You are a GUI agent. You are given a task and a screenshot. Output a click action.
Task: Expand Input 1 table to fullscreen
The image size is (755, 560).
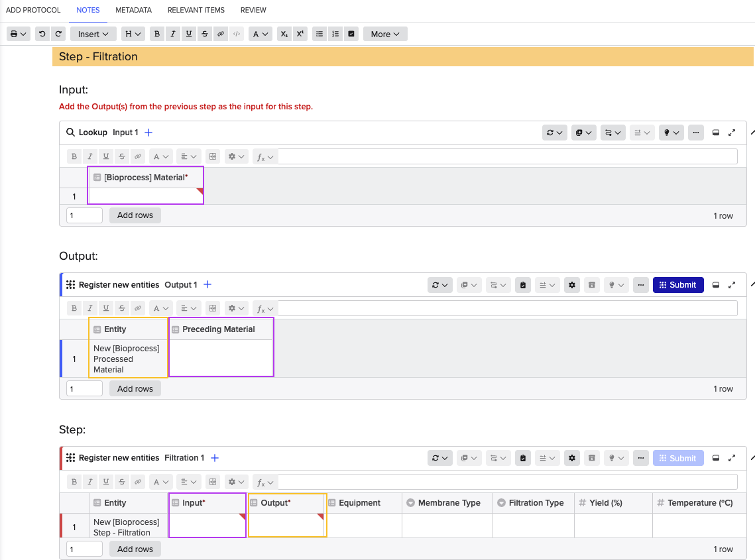(x=731, y=133)
